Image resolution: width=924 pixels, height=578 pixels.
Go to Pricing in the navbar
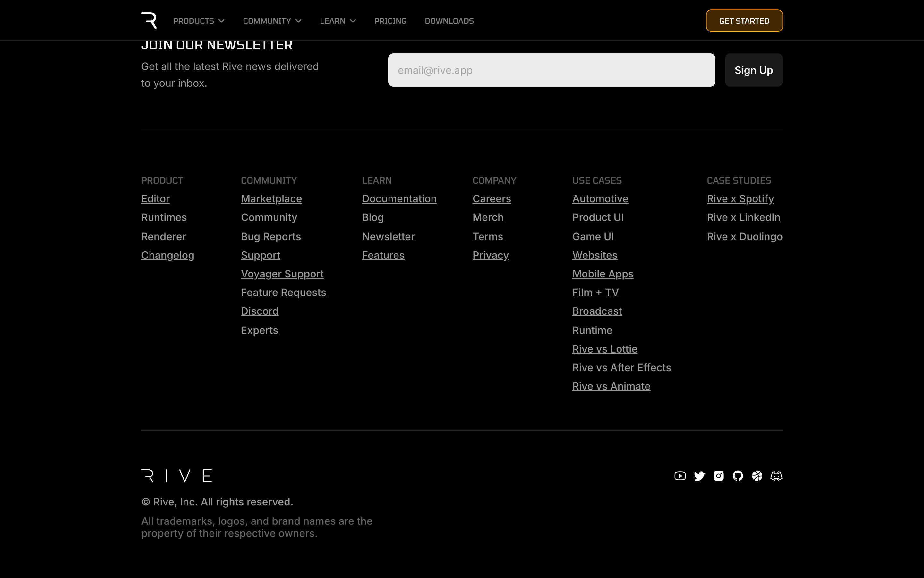pos(390,21)
